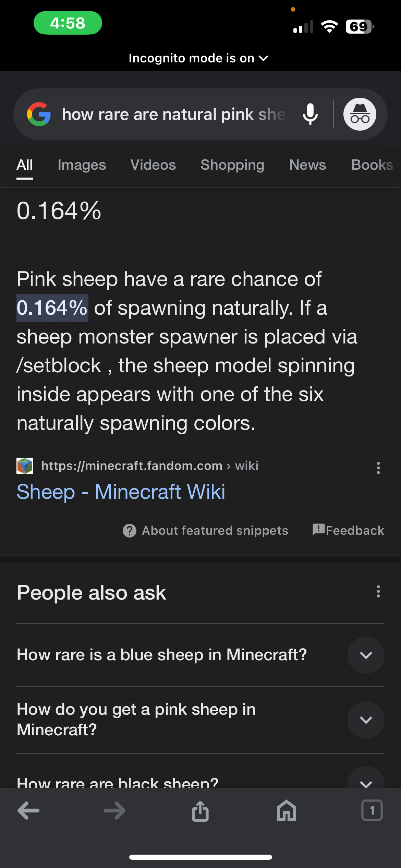Tap the microphone voice search icon
Image resolution: width=401 pixels, height=868 pixels.
click(x=310, y=114)
